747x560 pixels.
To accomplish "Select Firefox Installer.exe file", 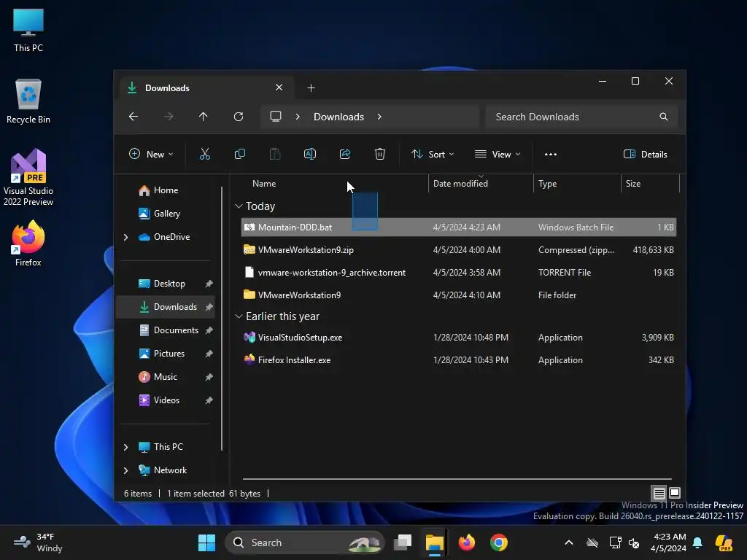I will tap(459, 360).
